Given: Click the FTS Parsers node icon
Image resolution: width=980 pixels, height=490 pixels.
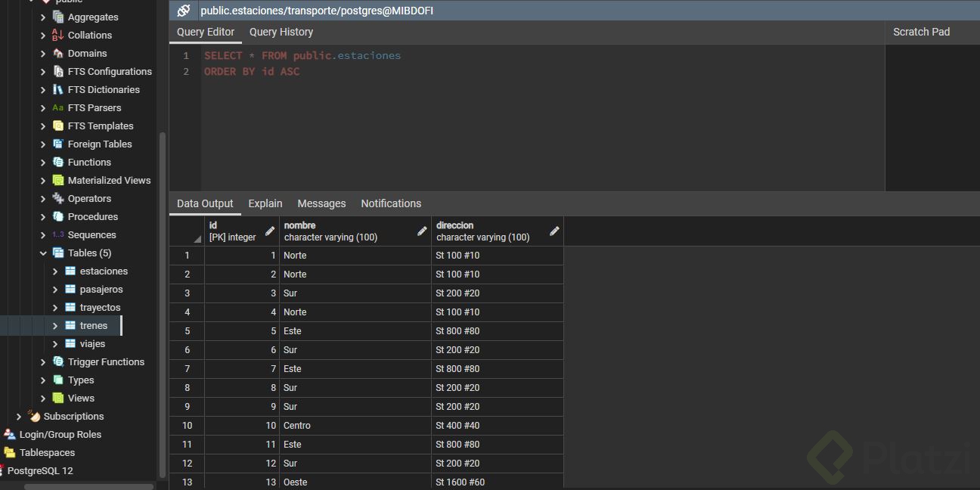Looking at the screenshot, I should coord(58,107).
